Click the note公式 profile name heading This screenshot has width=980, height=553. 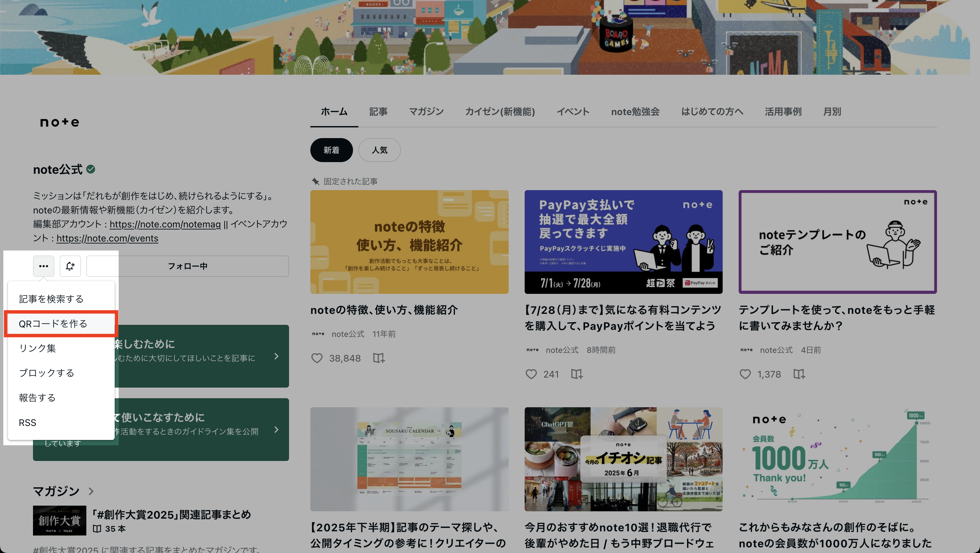58,169
